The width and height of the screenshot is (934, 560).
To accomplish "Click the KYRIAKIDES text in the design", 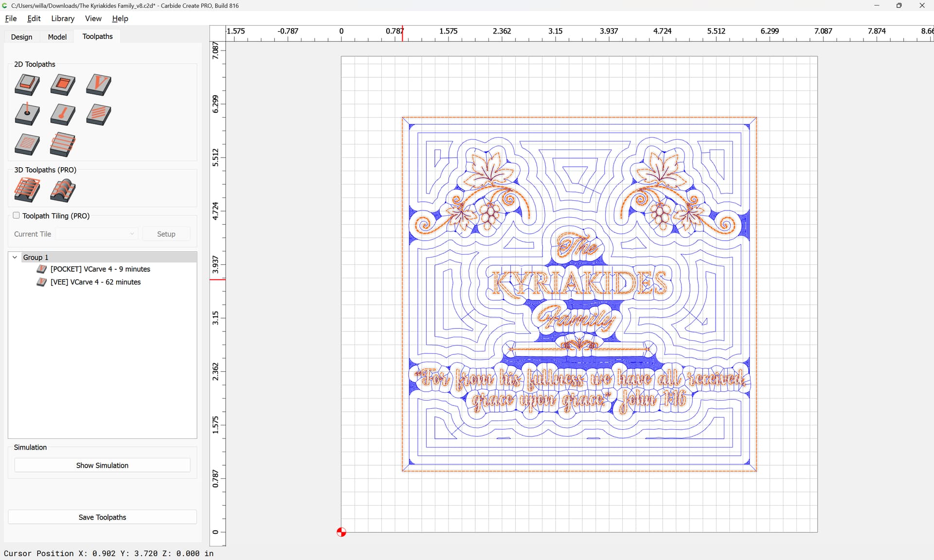I will 579,283.
